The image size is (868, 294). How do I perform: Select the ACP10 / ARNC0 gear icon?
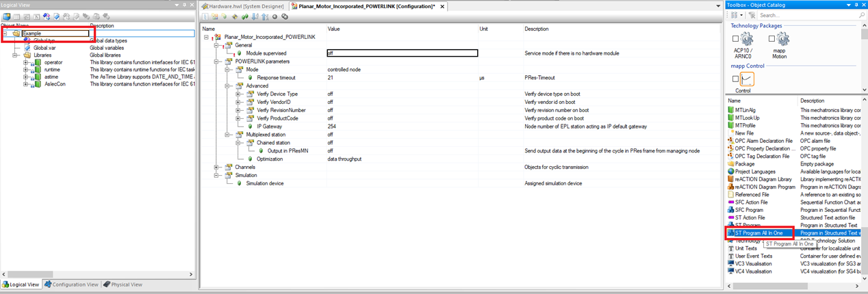(x=747, y=40)
